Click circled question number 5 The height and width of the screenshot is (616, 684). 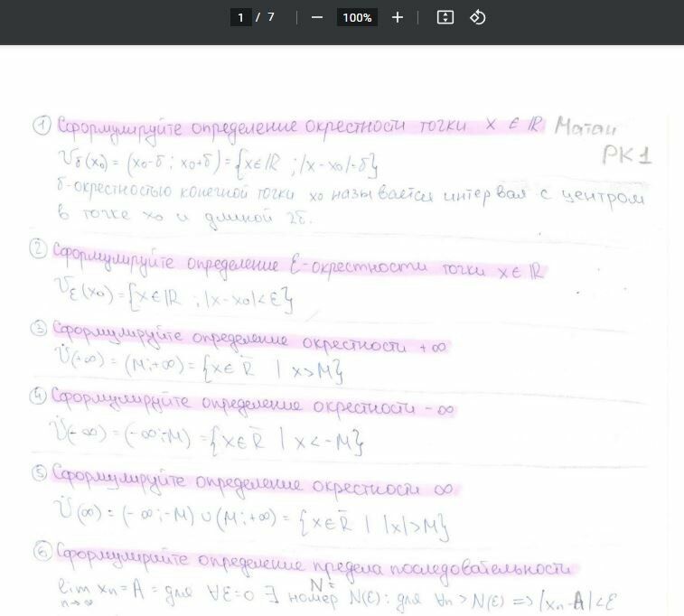pos(40,473)
